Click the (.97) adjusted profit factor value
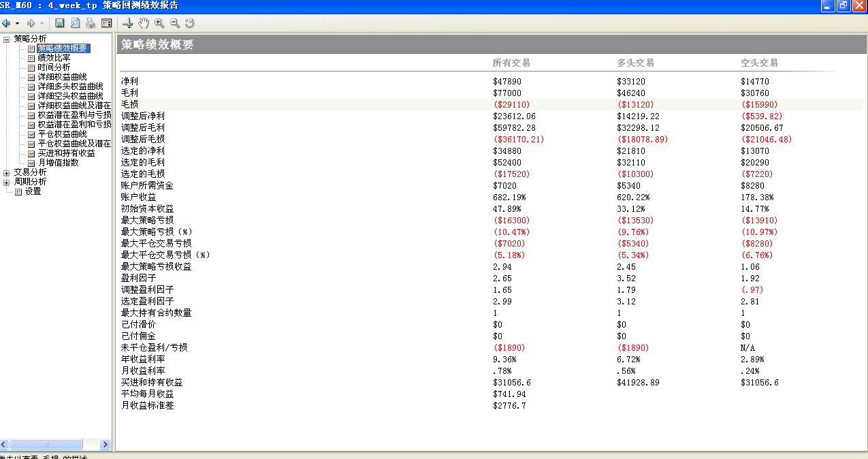Screen dimensions: 868x459 [x=752, y=290]
